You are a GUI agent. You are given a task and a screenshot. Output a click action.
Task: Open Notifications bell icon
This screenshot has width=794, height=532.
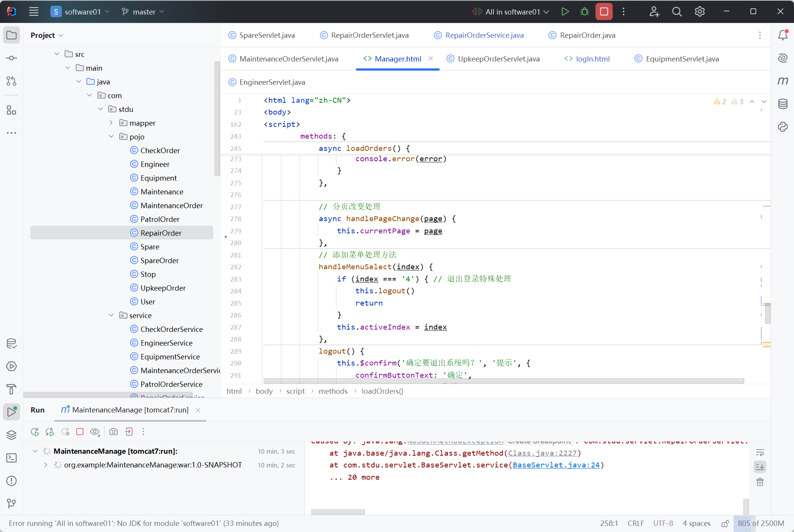pyautogui.click(x=783, y=35)
